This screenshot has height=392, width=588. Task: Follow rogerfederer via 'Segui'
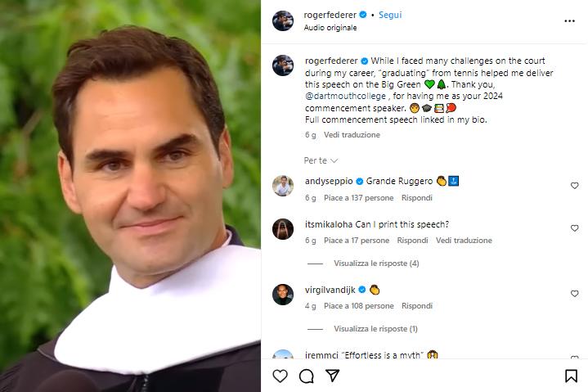tap(390, 15)
